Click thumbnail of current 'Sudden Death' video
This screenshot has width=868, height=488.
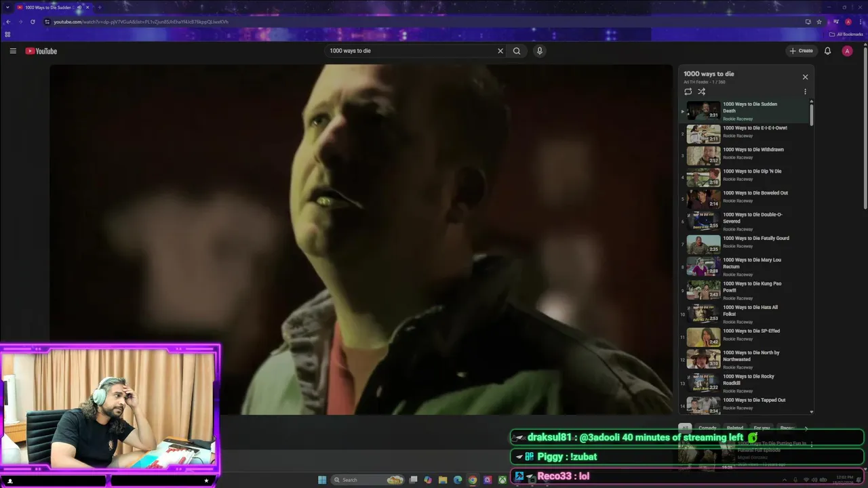coord(703,110)
